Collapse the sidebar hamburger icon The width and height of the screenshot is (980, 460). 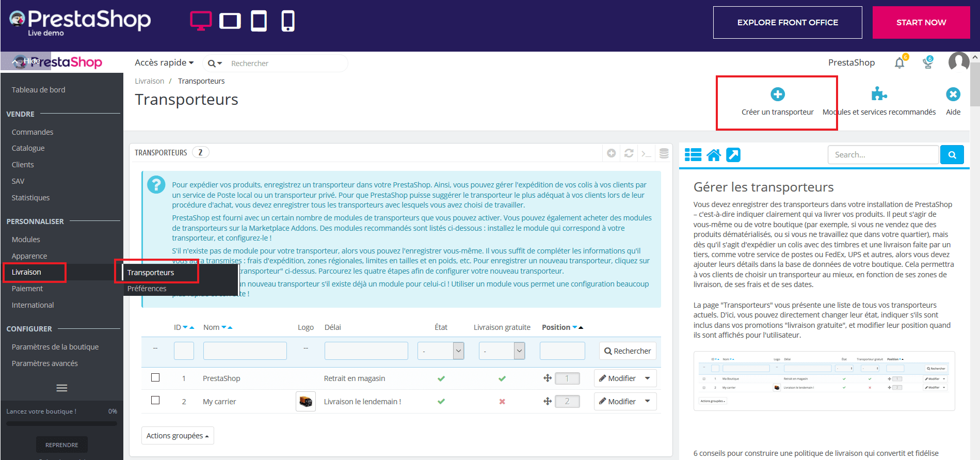click(x=62, y=388)
